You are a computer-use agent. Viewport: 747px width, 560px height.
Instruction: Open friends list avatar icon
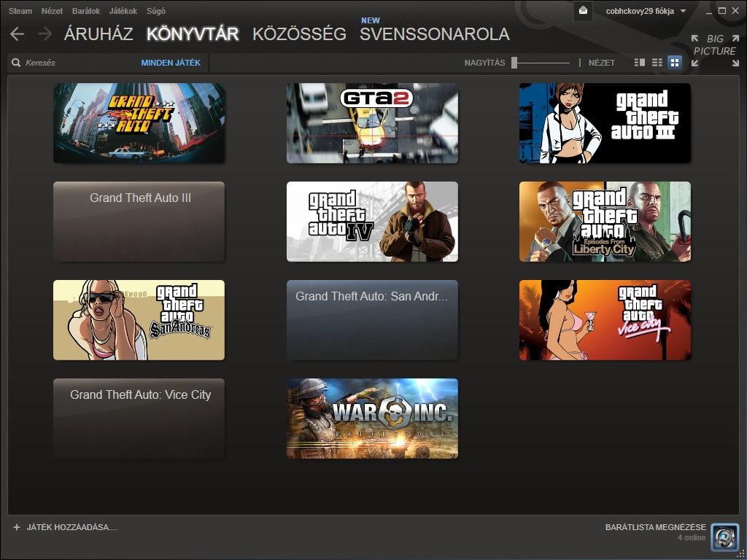click(724, 537)
